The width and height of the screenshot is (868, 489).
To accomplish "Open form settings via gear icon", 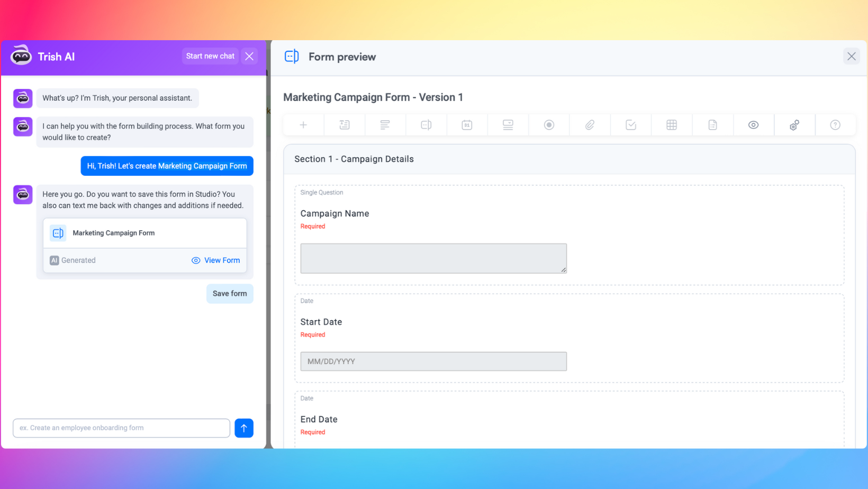I will tap(794, 125).
